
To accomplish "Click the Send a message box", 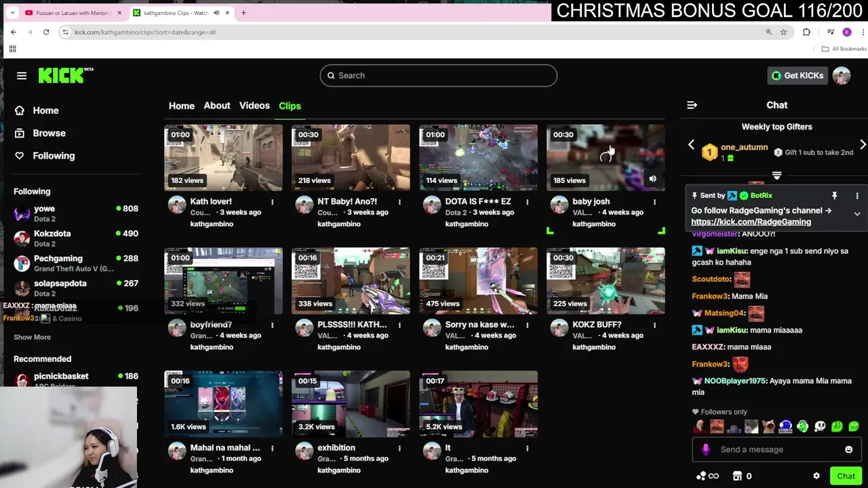I will [776, 449].
